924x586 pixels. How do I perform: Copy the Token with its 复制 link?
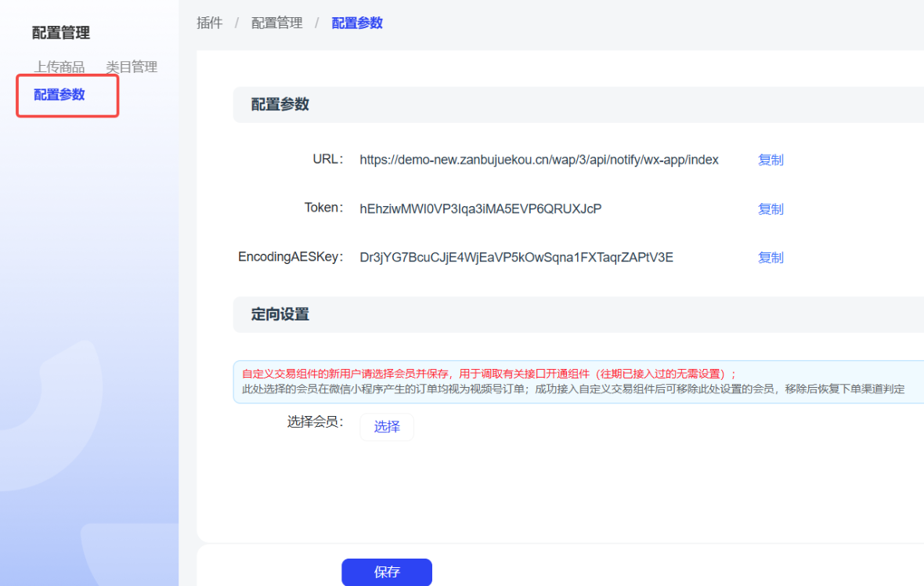[771, 209]
